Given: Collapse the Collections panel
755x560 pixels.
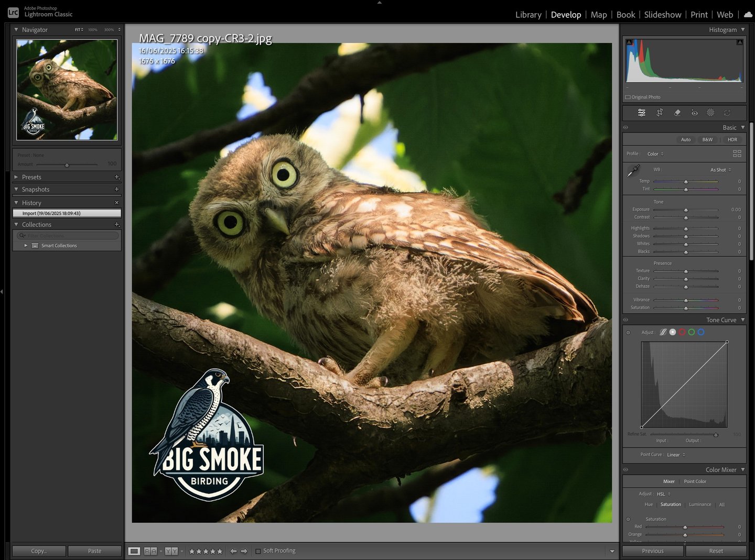Looking at the screenshot, I should 16,225.
